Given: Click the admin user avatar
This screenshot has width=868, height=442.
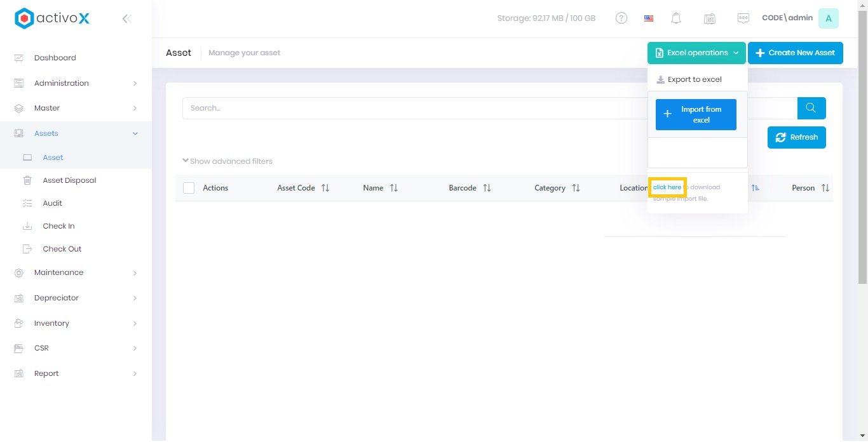Looking at the screenshot, I should (x=828, y=18).
